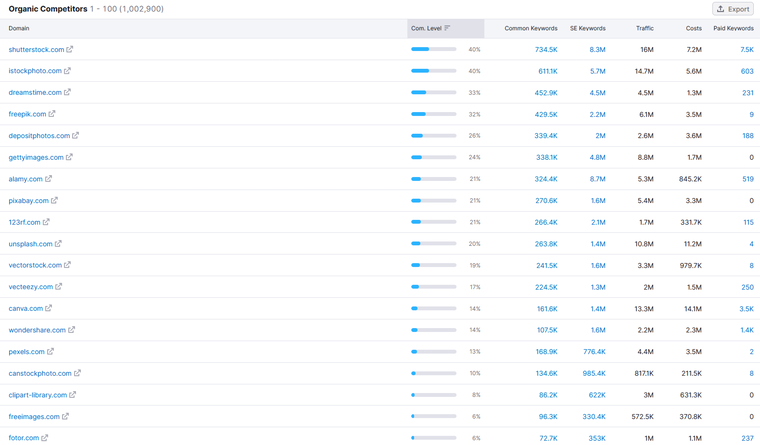Open alamy.com paid keywords 519

point(748,179)
